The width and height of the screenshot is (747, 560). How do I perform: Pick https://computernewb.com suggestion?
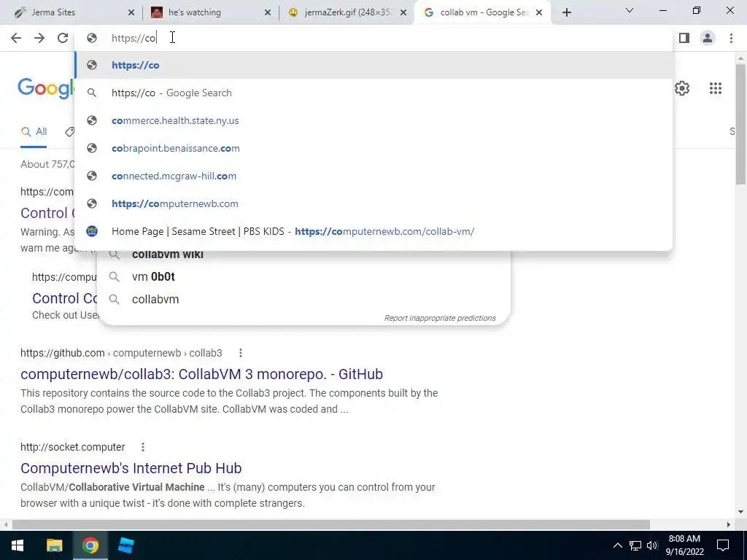pyautogui.click(x=373, y=203)
